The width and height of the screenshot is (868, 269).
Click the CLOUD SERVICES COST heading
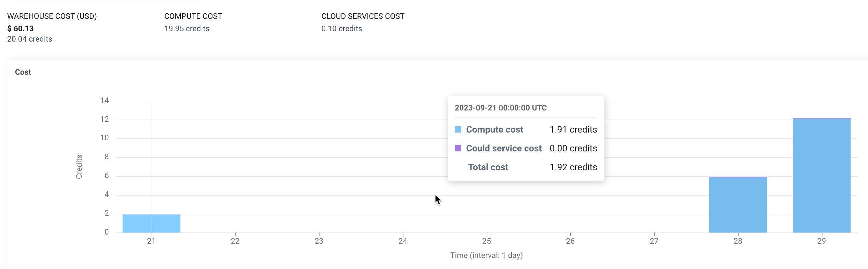tap(362, 16)
